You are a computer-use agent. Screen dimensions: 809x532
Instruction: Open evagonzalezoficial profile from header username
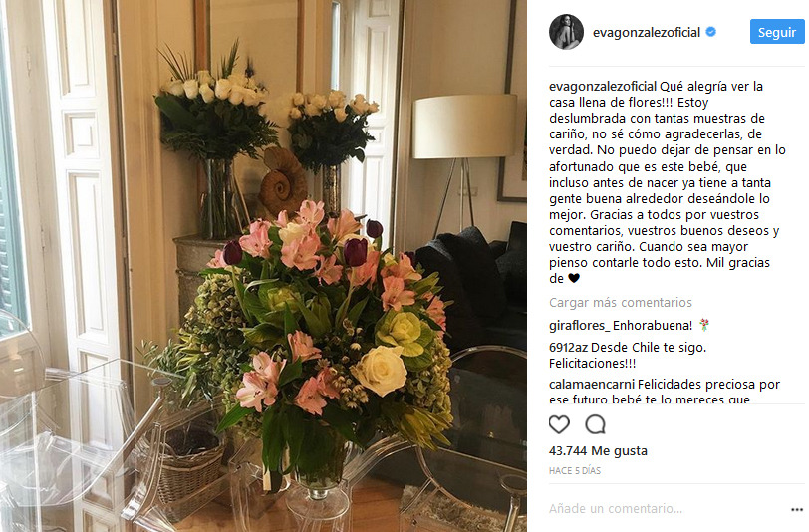click(646, 33)
